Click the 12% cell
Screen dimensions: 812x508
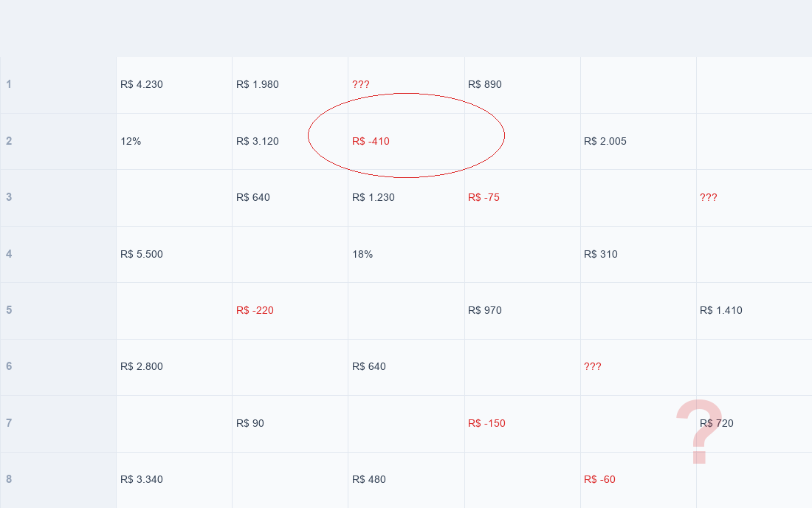pyautogui.click(x=174, y=141)
